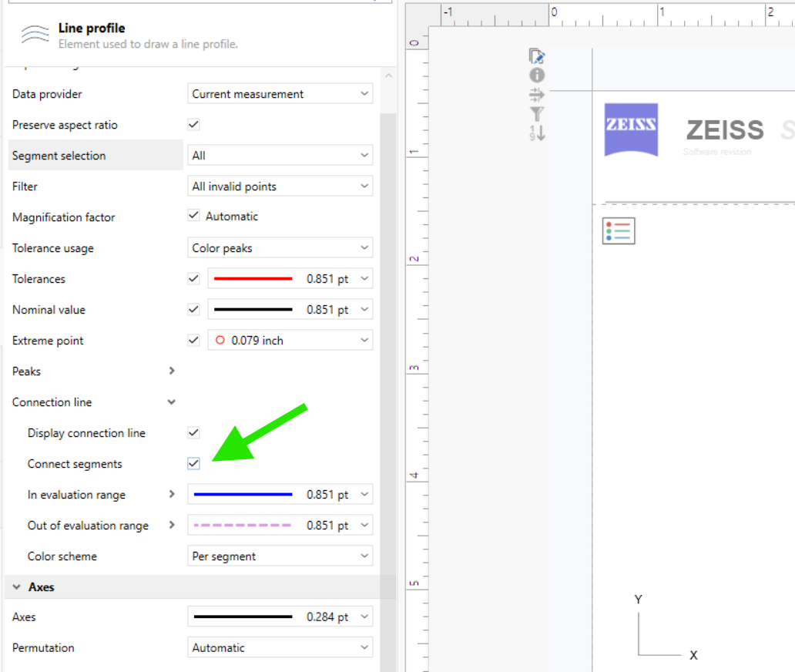Open Segment selection dropdown

pos(280,155)
